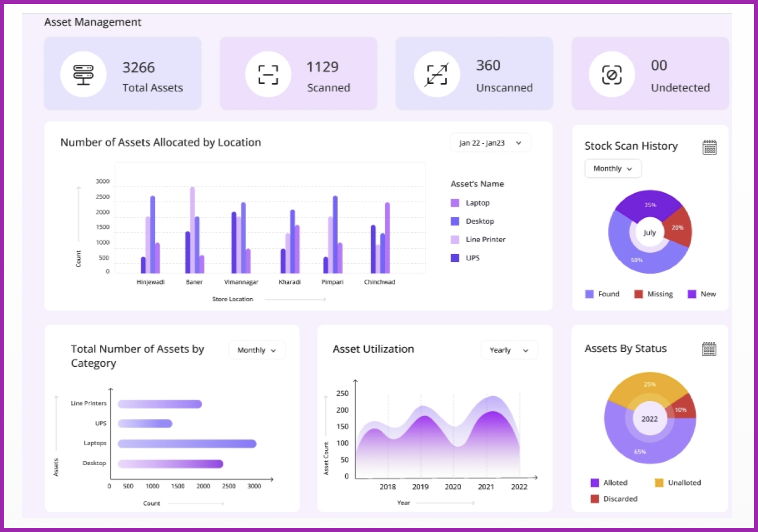758x532 pixels.
Task: Select the Found legend item
Action: click(x=608, y=294)
